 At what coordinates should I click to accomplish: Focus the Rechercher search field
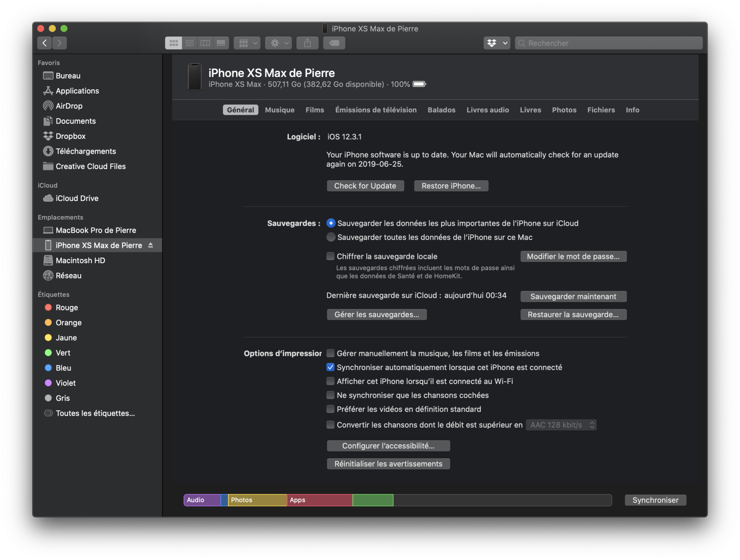coord(609,43)
